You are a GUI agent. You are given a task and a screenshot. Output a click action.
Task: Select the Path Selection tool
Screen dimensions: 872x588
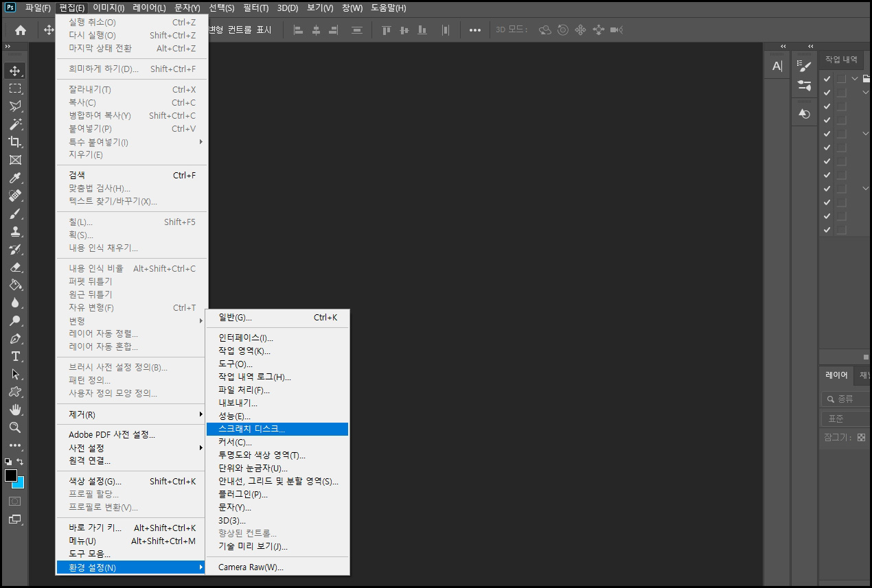tap(15, 375)
